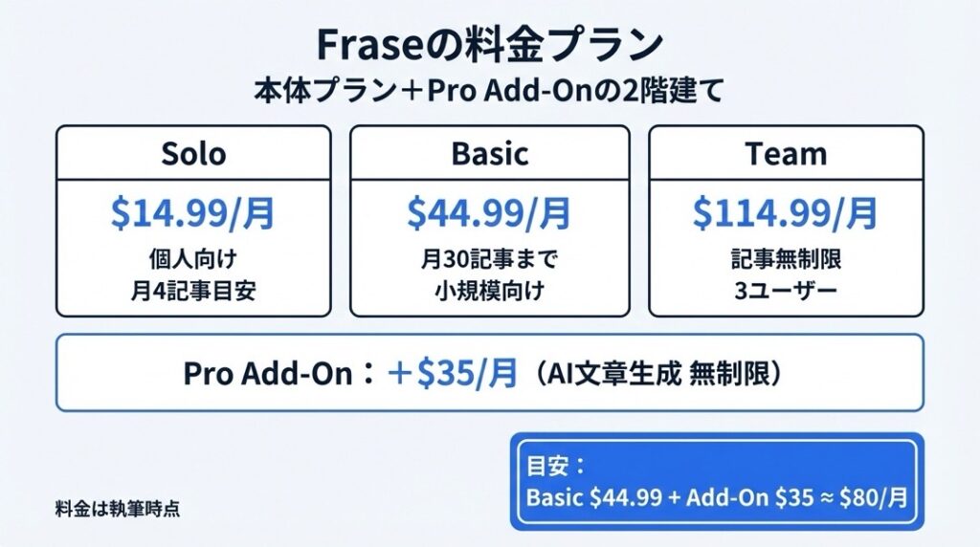Select the $44.99/月 Basic price
980x547 pixels.
(x=490, y=213)
